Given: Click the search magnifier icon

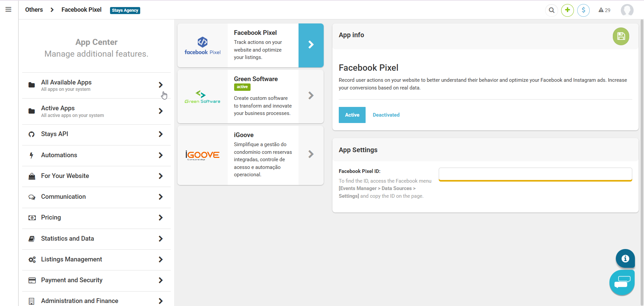Looking at the screenshot, I should click(x=551, y=10).
